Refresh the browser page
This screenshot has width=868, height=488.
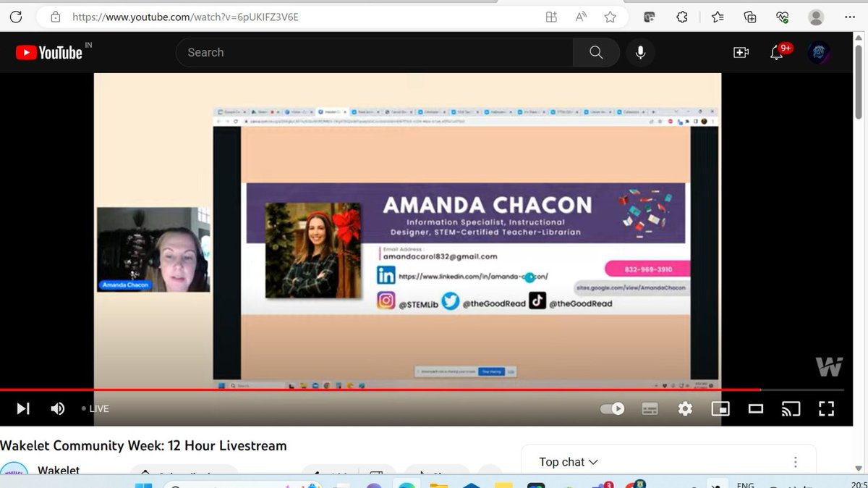click(x=16, y=17)
